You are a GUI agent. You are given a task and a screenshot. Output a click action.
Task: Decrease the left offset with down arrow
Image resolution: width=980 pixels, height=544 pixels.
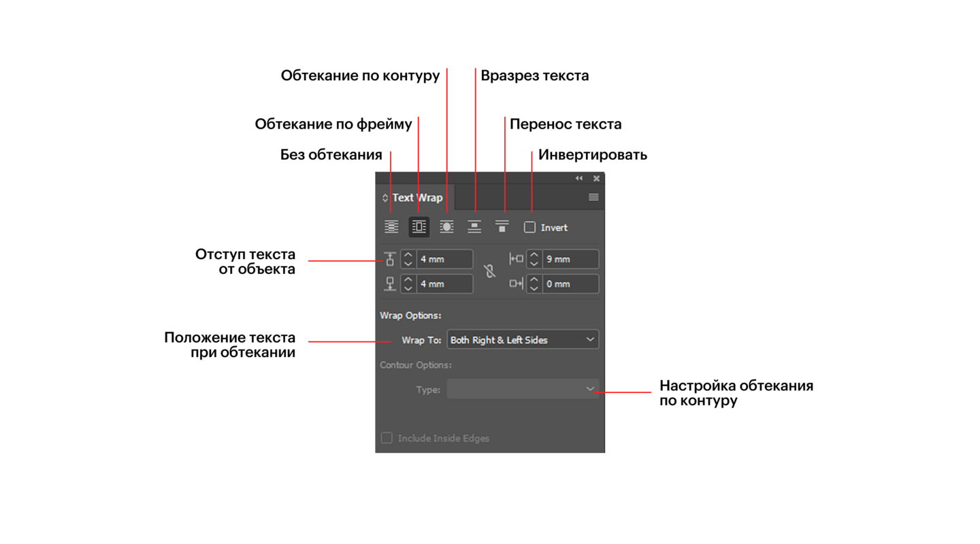534,264
